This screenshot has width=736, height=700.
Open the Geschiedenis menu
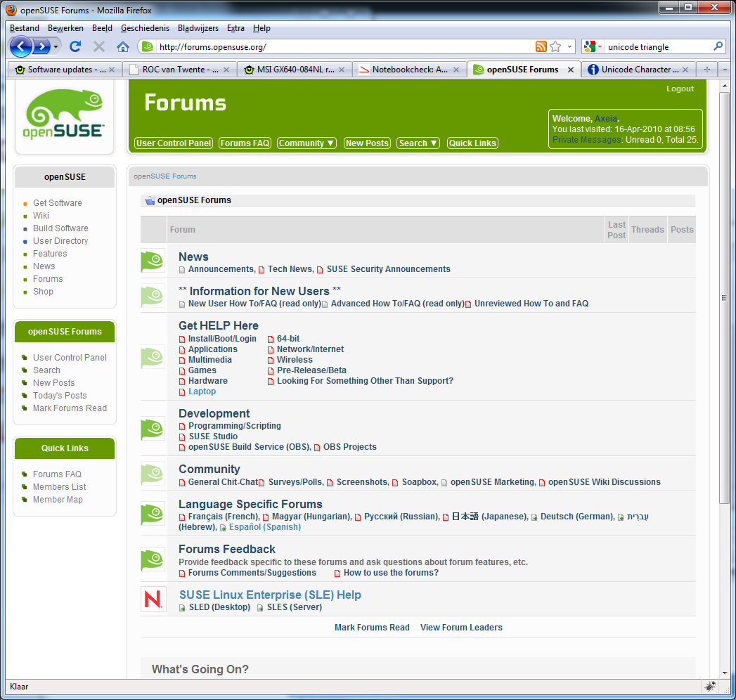145,28
